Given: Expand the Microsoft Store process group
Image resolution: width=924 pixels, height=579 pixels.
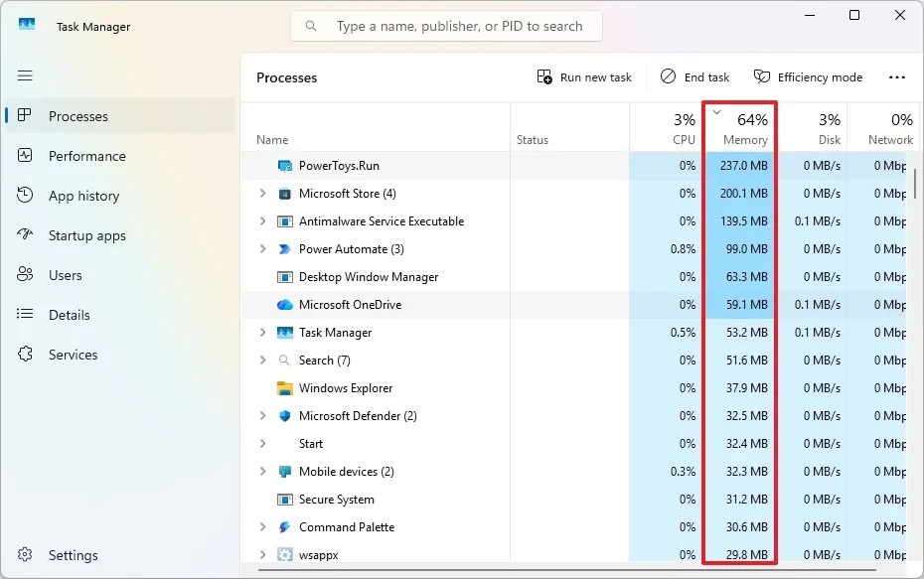Looking at the screenshot, I should (260, 194).
